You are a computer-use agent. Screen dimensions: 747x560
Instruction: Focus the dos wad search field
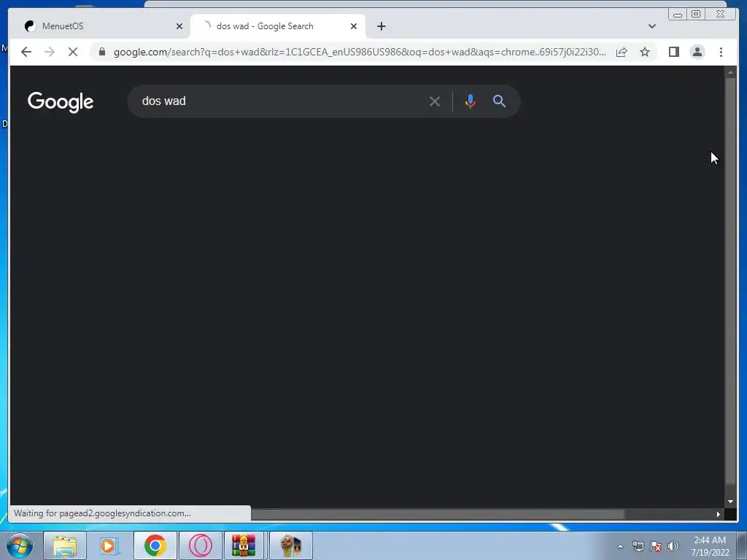pyautogui.click(x=281, y=101)
